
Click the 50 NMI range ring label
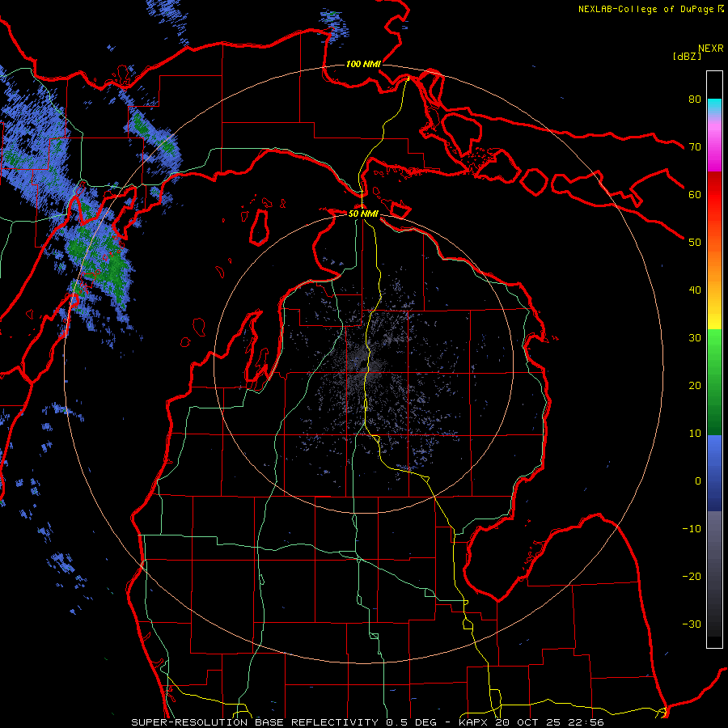click(x=363, y=214)
